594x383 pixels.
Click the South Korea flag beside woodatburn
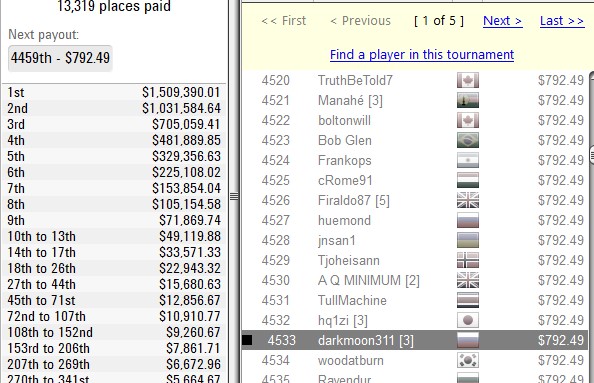tap(468, 360)
